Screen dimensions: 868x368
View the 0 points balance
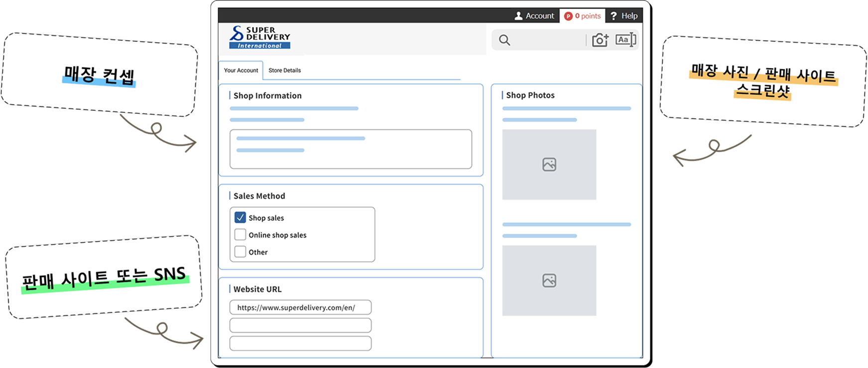[x=582, y=16]
